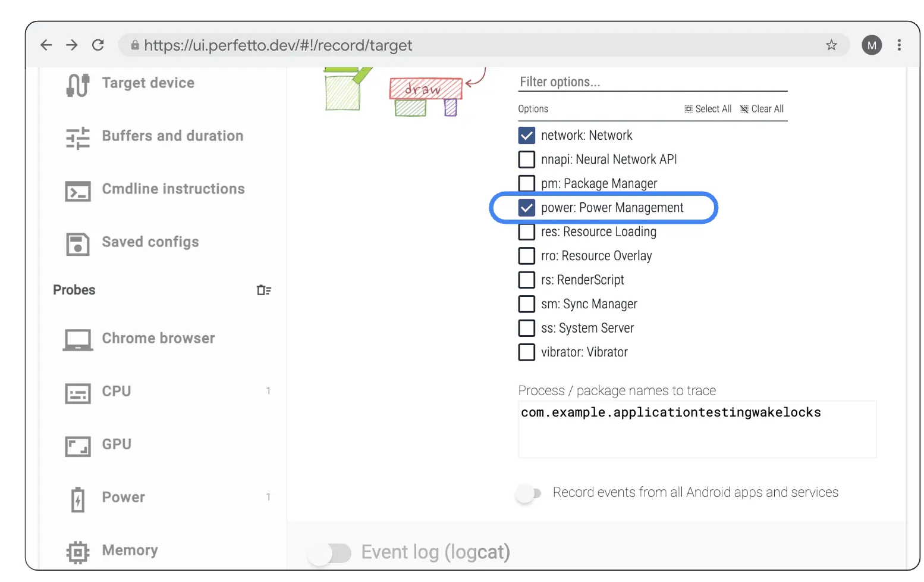Click the Clear All button
The width and height of the screenshot is (924, 582).
point(762,109)
